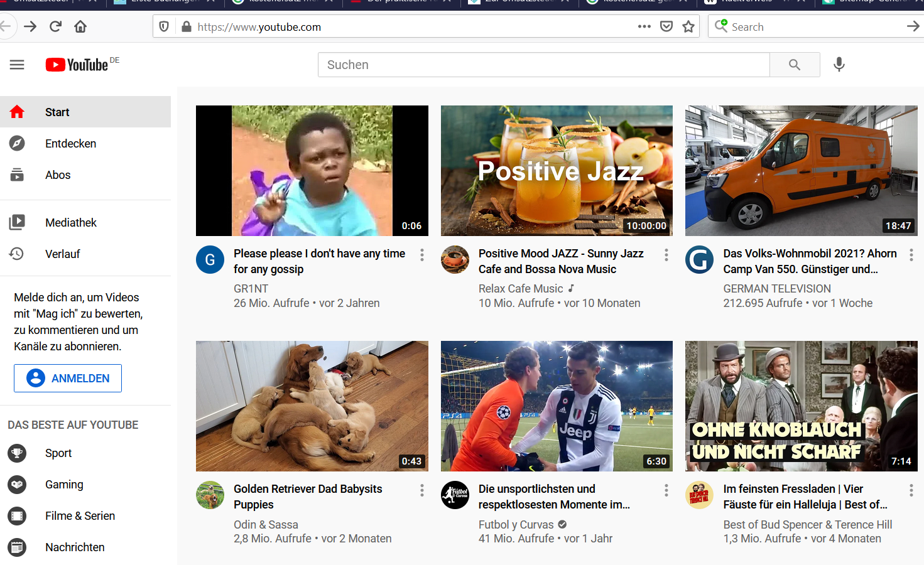The height and width of the screenshot is (565, 924).
Task: Open options menu for Im feinsten Fressladen video
Action: click(x=911, y=490)
